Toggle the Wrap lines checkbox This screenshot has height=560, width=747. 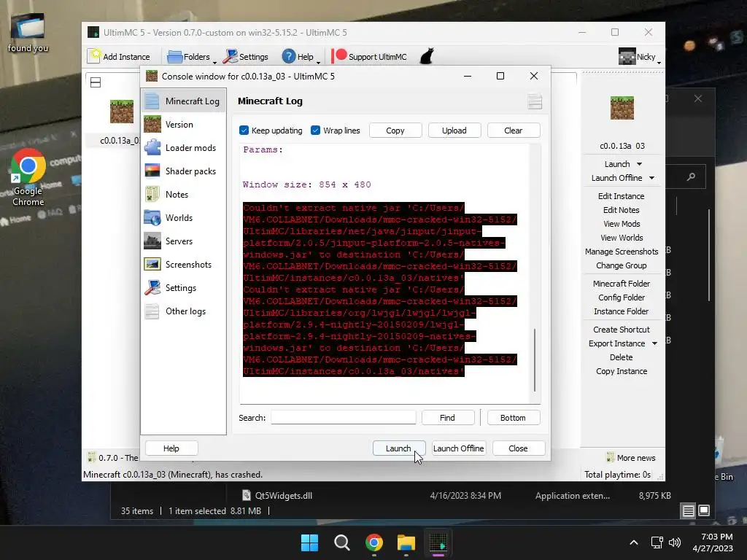315,130
